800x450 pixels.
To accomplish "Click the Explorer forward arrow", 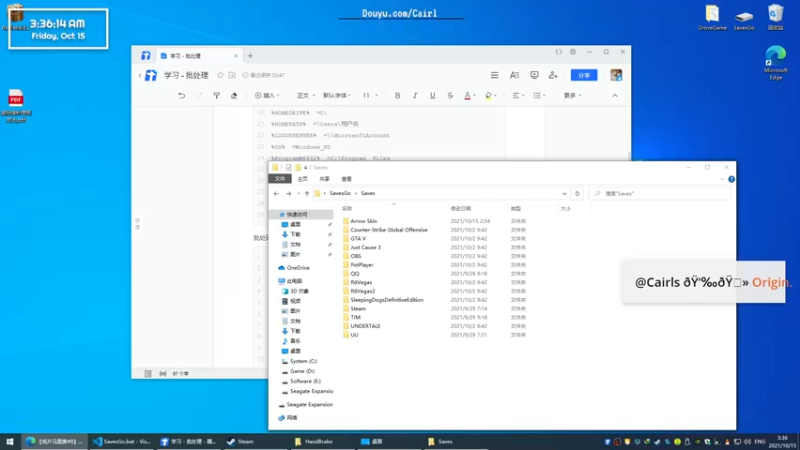I will [288, 193].
